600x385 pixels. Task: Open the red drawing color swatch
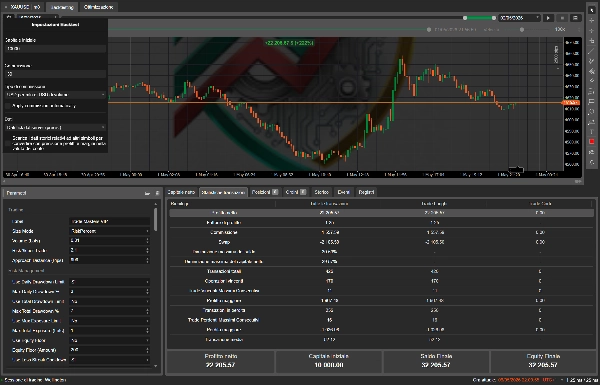592,142
